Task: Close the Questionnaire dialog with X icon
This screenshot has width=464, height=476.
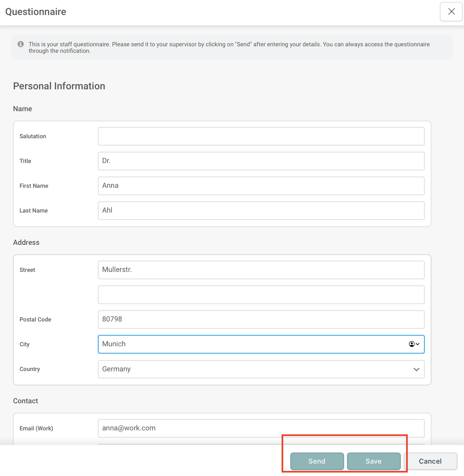Action: pos(451,12)
